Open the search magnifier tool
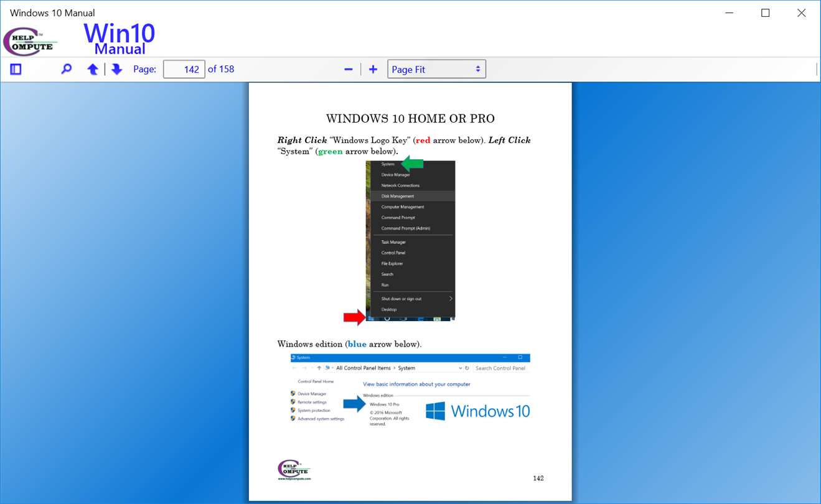This screenshot has width=821, height=504. 67,69
